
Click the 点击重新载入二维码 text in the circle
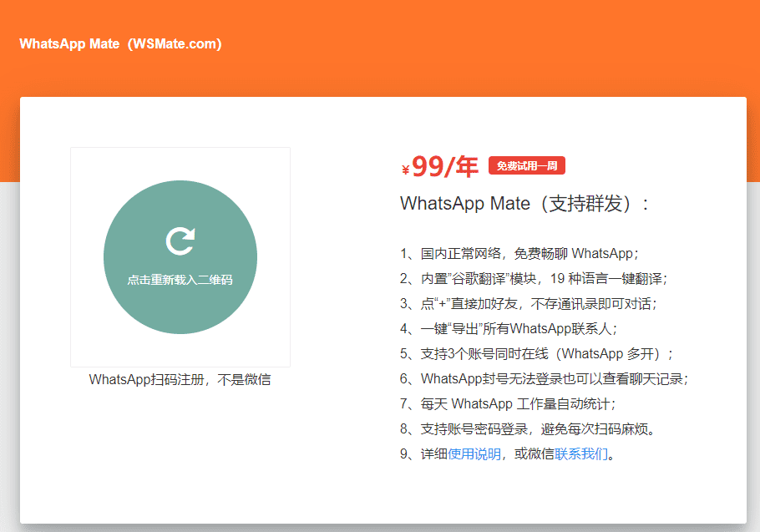[180, 281]
